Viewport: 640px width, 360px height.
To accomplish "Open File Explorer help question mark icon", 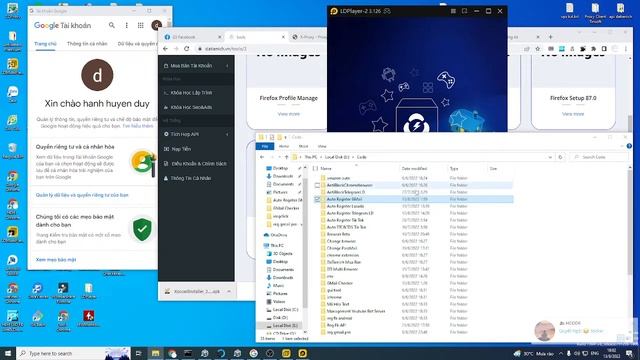I will [x=629, y=146].
